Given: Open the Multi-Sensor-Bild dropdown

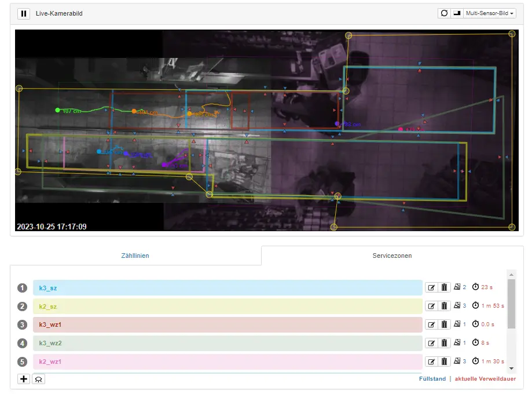Looking at the screenshot, I should (489, 13).
